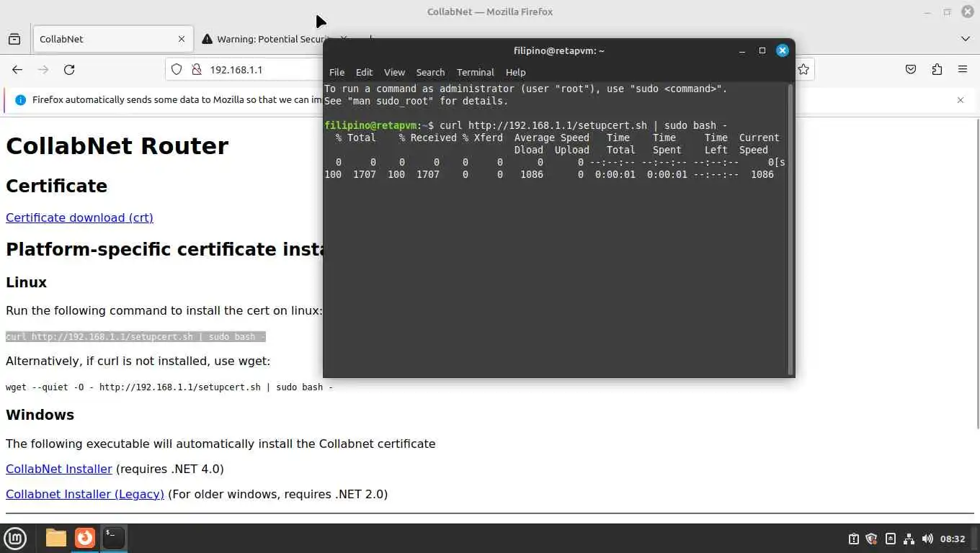980x553 pixels.
Task: Close the Firefox window
Action: [967, 12]
